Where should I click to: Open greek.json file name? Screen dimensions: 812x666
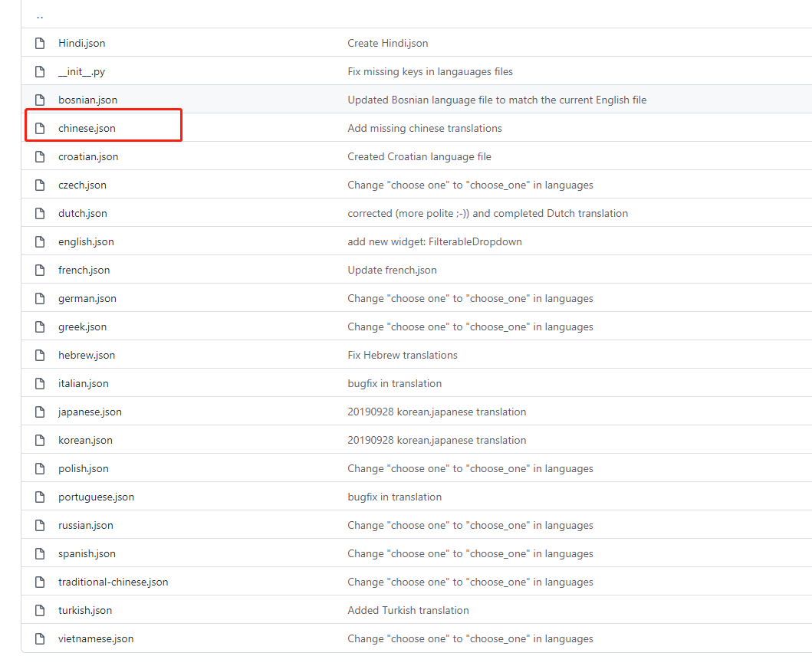(82, 327)
